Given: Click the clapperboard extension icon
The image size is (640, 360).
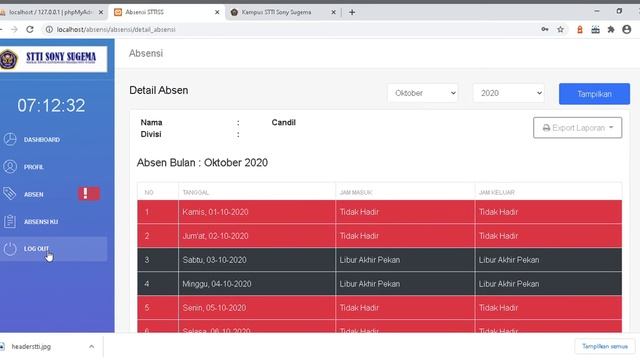Looking at the screenshot, I should pyautogui.click(x=596, y=29).
